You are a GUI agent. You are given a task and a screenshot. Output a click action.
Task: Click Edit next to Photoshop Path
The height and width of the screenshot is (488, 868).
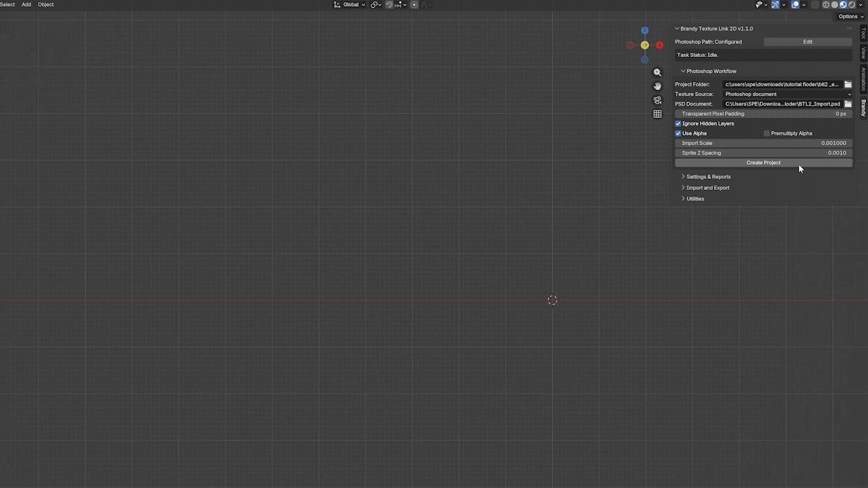[x=808, y=42]
